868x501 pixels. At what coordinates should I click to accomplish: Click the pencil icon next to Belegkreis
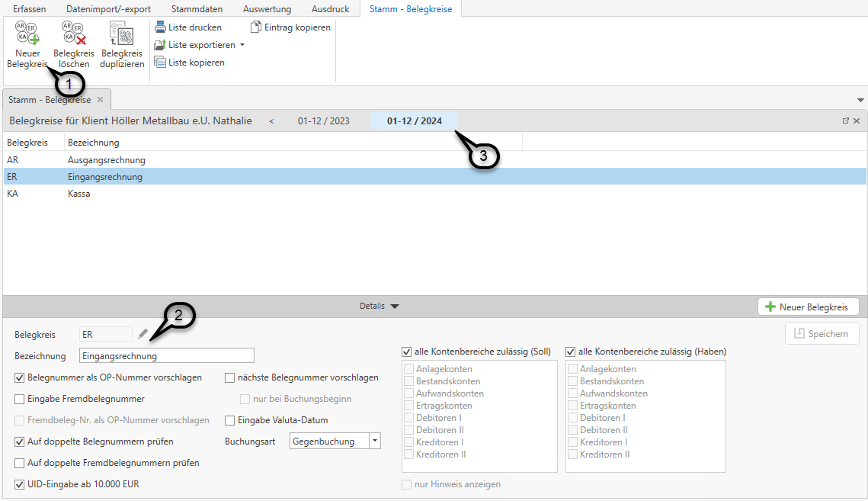[143, 334]
